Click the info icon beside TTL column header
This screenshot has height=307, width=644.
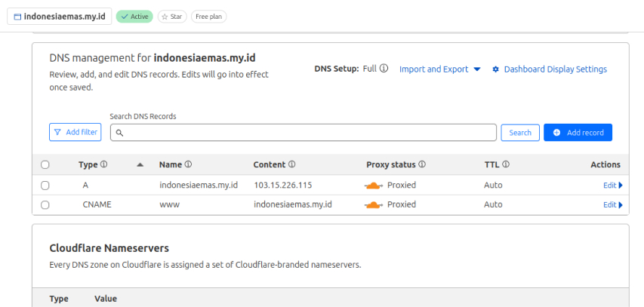(x=506, y=164)
